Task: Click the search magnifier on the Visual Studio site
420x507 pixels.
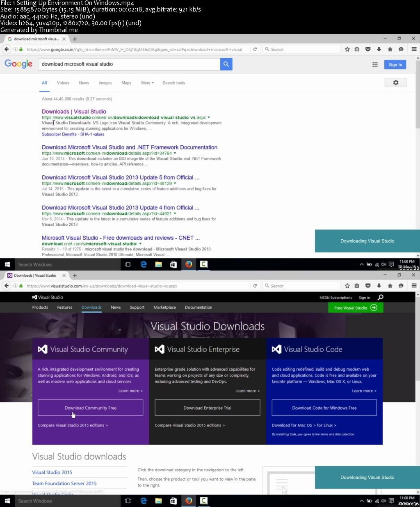Action: [380, 297]
